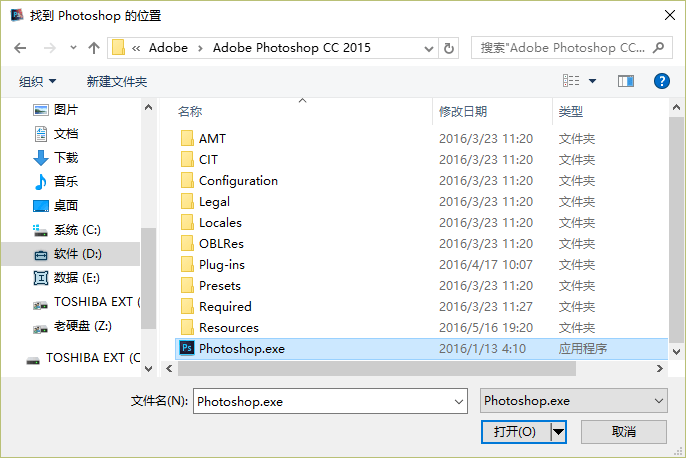This screenshot has width=686, height=458.
Task: Expand the address bar history dropdown
Action: point(429,49)
